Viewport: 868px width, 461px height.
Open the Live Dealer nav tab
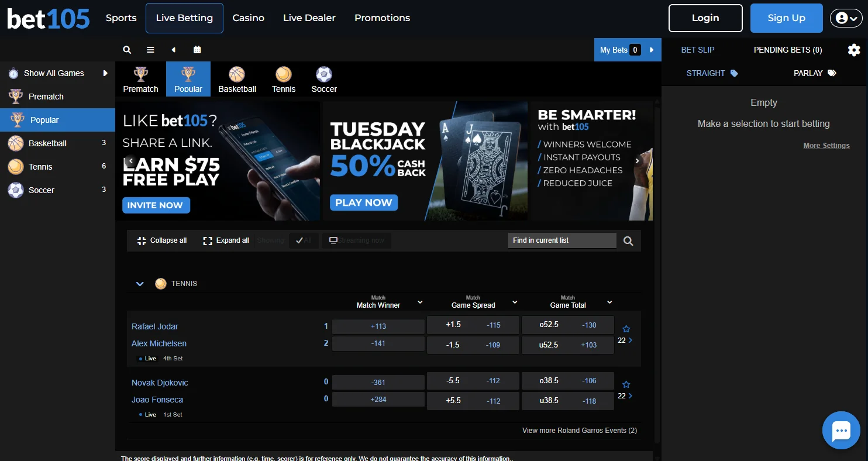[309, 18]
